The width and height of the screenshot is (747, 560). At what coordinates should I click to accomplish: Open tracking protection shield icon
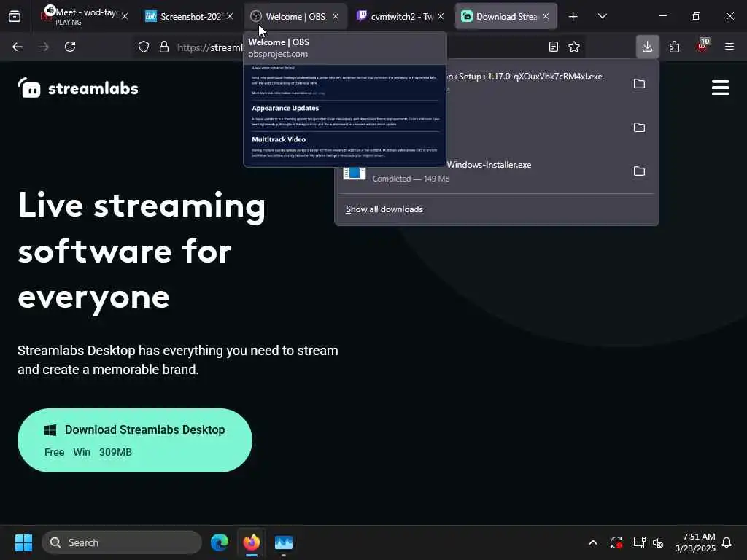pyautogui.click(x=144, y=47)
